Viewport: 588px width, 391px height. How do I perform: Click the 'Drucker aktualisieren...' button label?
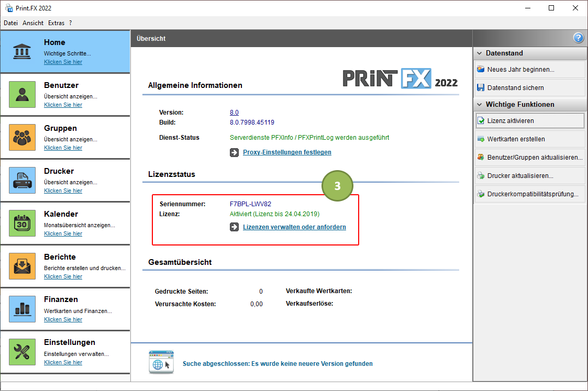[520, 176]
